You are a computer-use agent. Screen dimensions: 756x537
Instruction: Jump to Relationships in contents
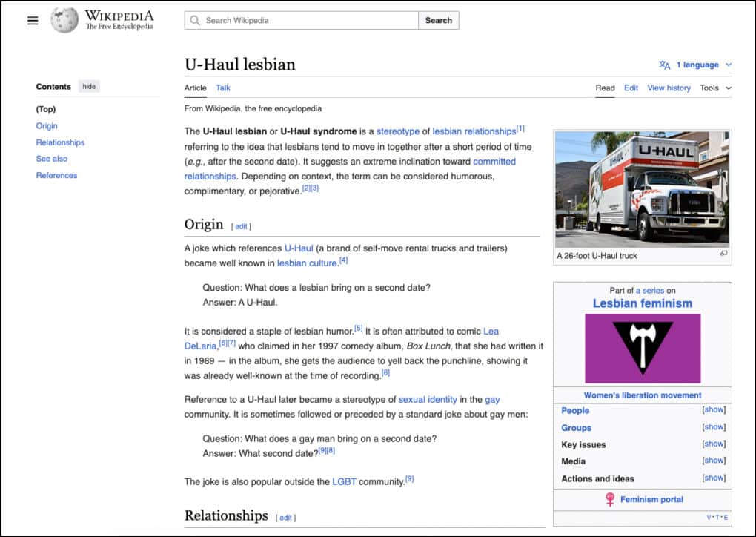(60, 142)
